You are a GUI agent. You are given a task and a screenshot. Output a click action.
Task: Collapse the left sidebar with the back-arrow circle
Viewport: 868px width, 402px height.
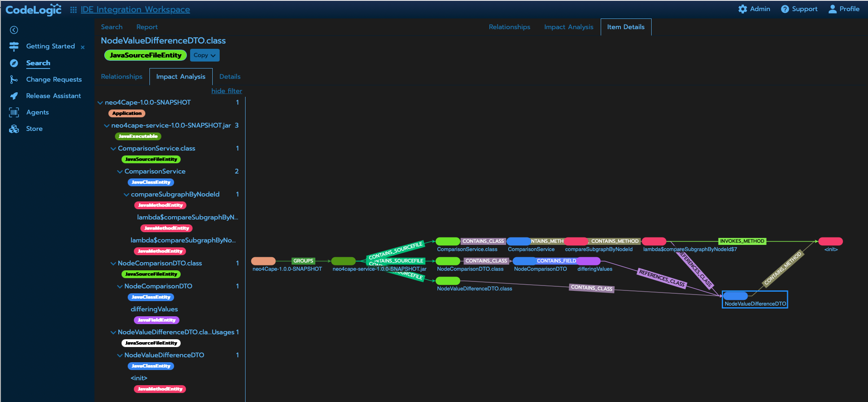[14, 30]
